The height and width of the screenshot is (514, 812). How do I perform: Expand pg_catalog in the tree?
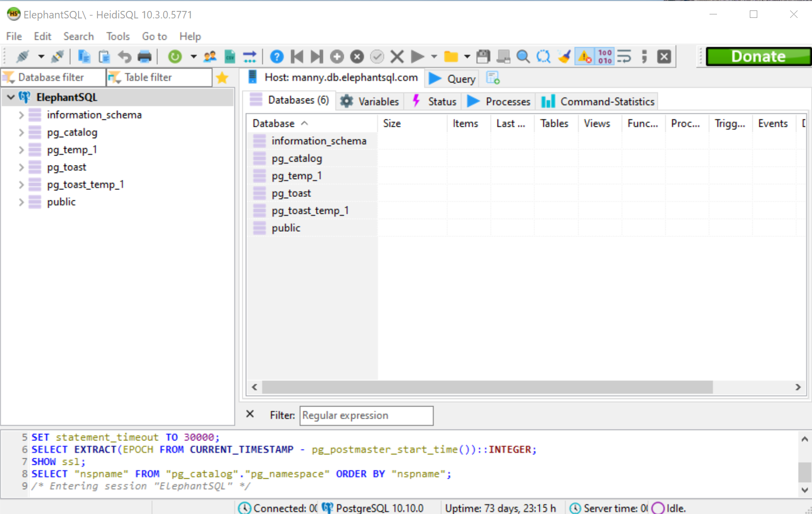point(21,132)
